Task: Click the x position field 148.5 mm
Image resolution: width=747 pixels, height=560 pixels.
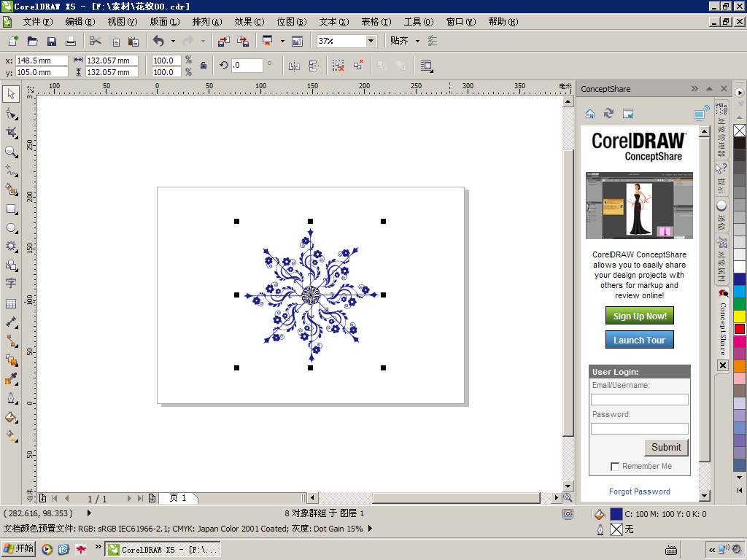Action: click(x=42, y=61)
